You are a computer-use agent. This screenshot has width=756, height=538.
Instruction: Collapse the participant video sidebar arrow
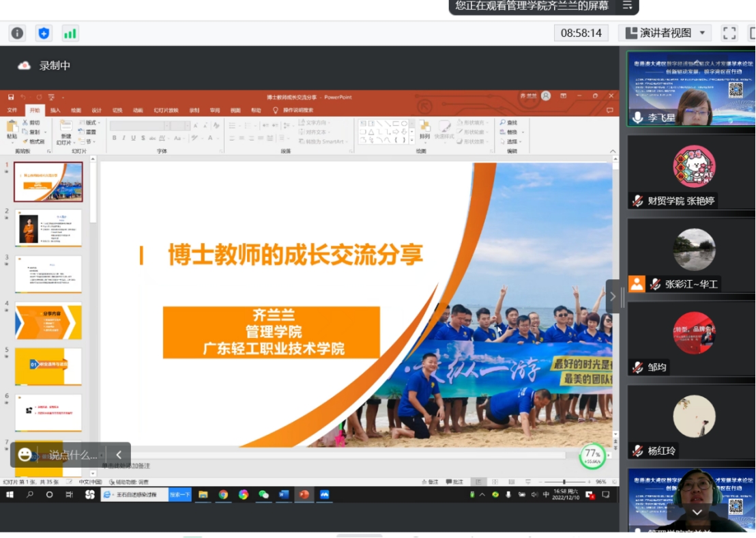613,296
